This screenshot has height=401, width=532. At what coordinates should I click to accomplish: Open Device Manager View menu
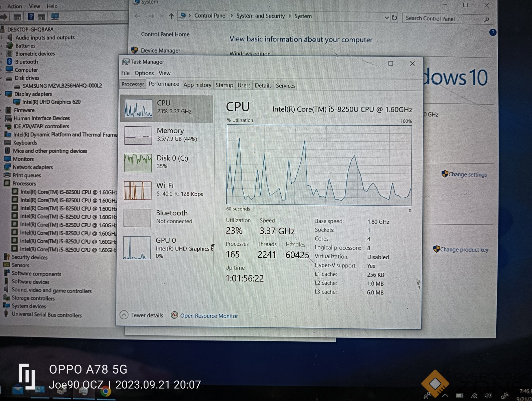pos(34,6)
